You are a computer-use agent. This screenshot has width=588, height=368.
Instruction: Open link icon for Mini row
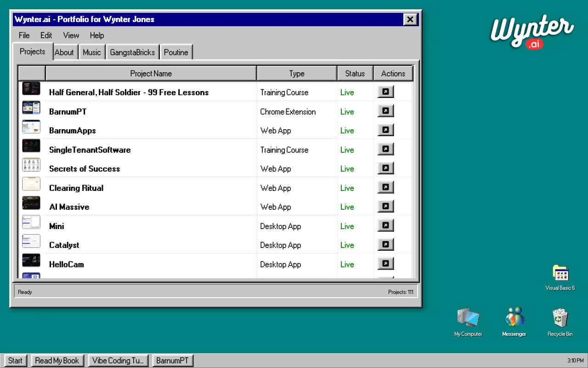[x=385, y=225]
